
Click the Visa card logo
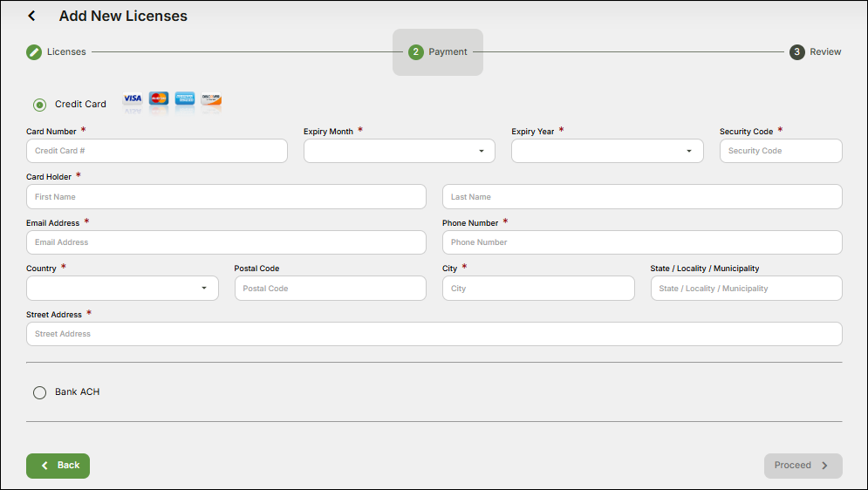[x=133, y=99]
